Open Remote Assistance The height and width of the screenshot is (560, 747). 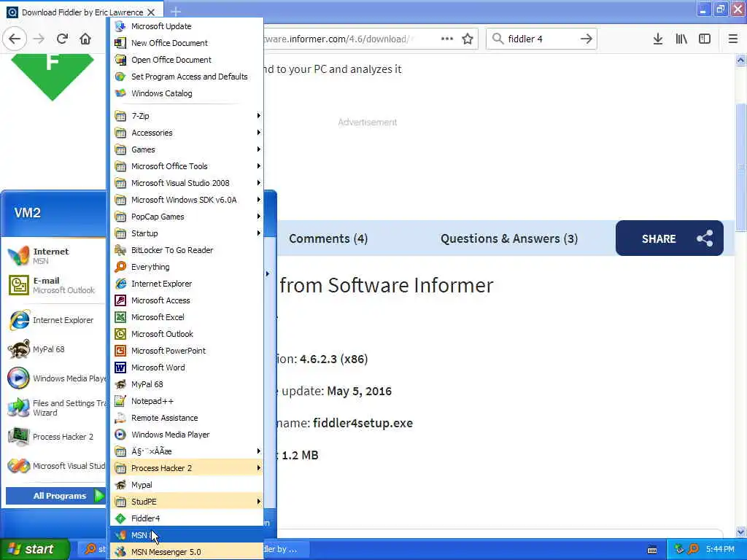[x=187, y=418]
